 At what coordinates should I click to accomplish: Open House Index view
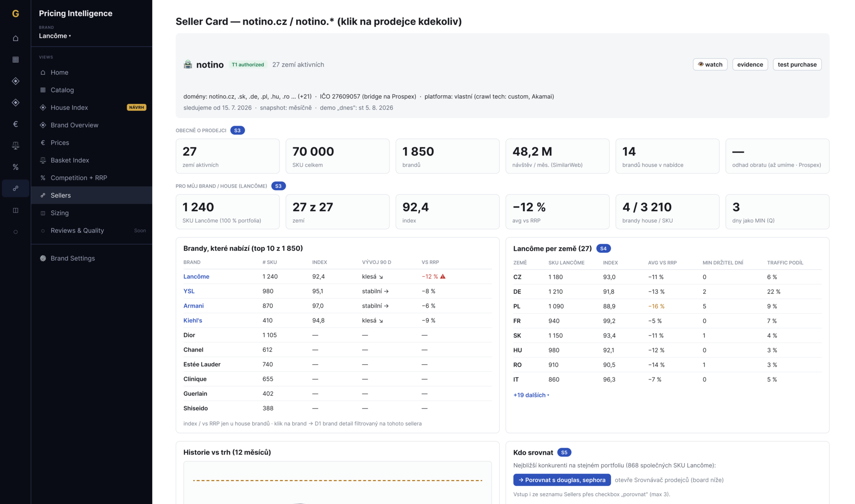pyautogui.click(x=91, y=108)
